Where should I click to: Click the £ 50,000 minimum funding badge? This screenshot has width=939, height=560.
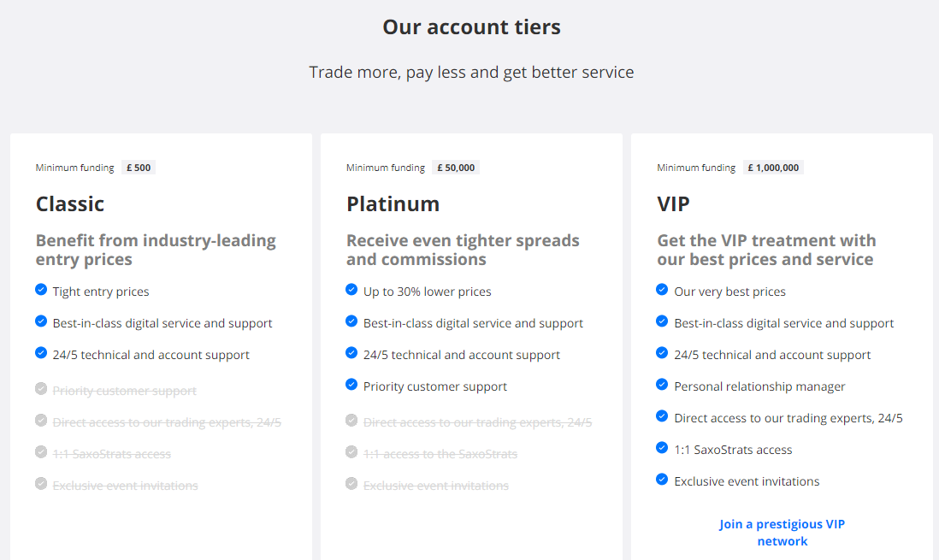pyautogui.click(x=456, y=167)
